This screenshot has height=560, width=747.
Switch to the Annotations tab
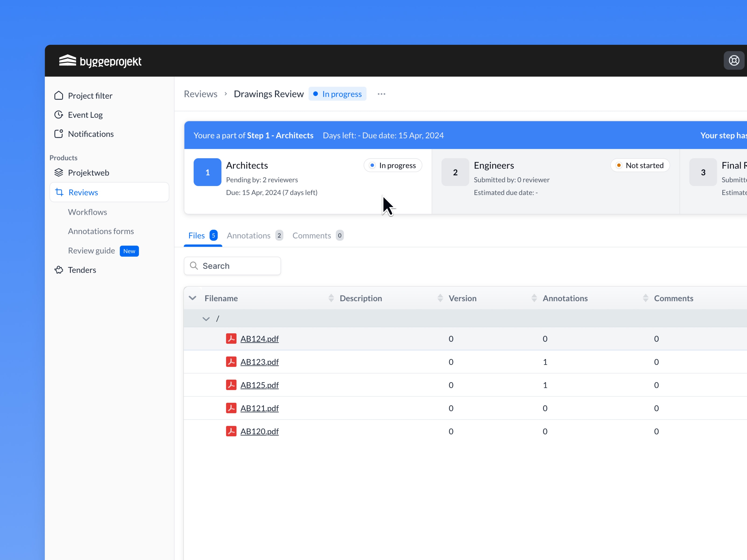click(249, 235)
